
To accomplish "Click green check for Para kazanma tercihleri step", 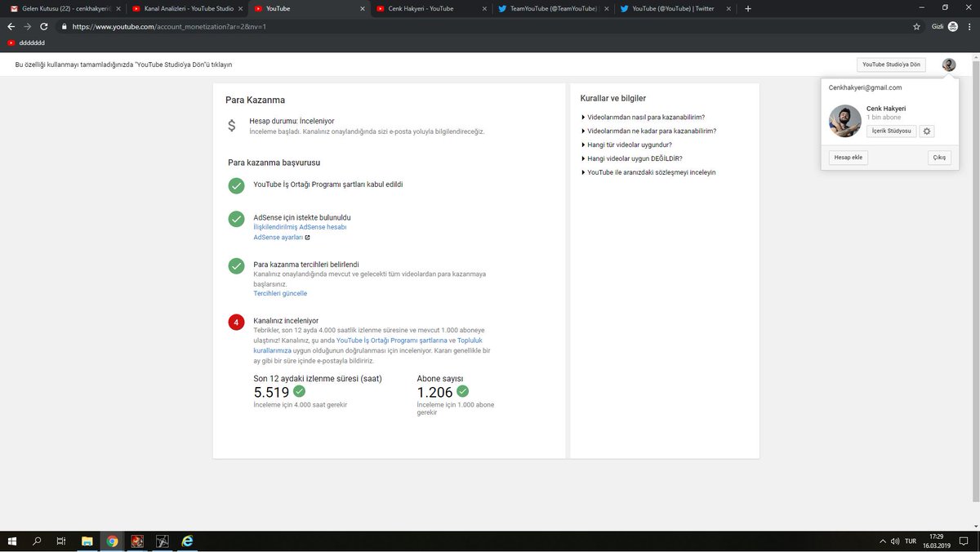I will [x=236, y=266].
